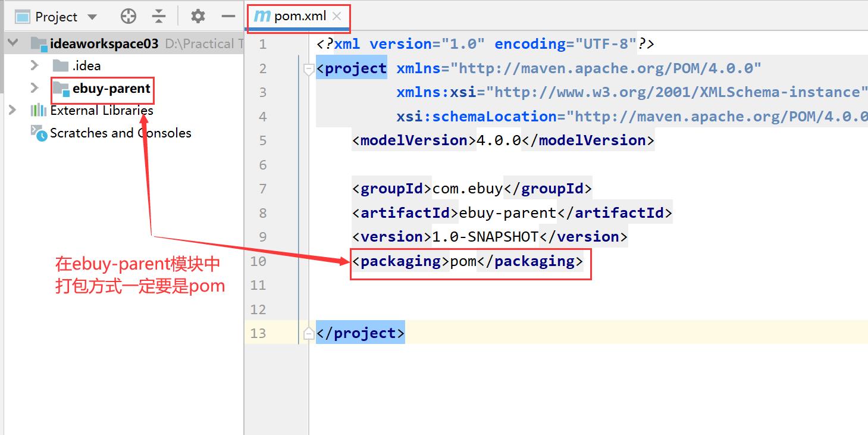Screen dimensions: 868x435
Task: Fold the project tag at line 2
Action: click(308, 69)
